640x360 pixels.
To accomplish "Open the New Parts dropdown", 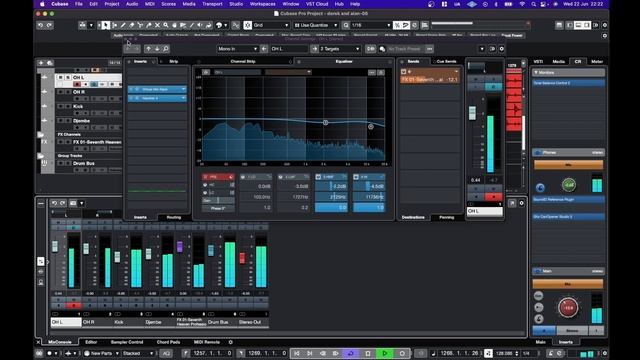I will click(x=102, y=353).
